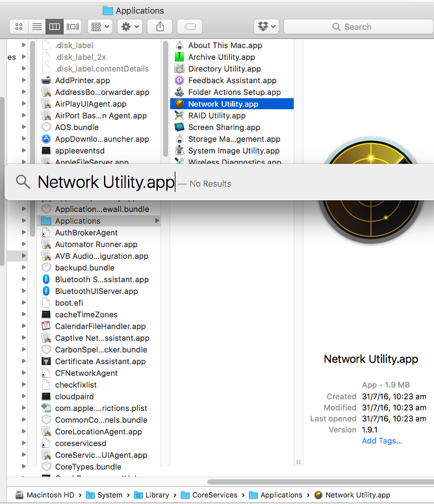
Task: Expand the Applications folder arrow
Action: pos(157,221)
